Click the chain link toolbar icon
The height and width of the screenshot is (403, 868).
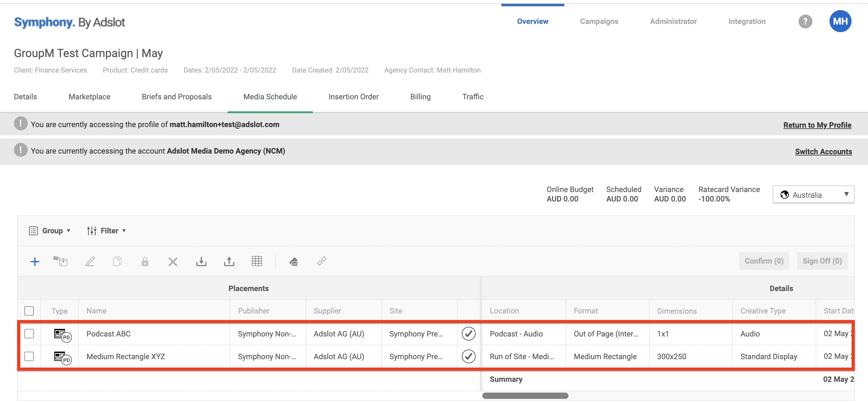(322, 261)
